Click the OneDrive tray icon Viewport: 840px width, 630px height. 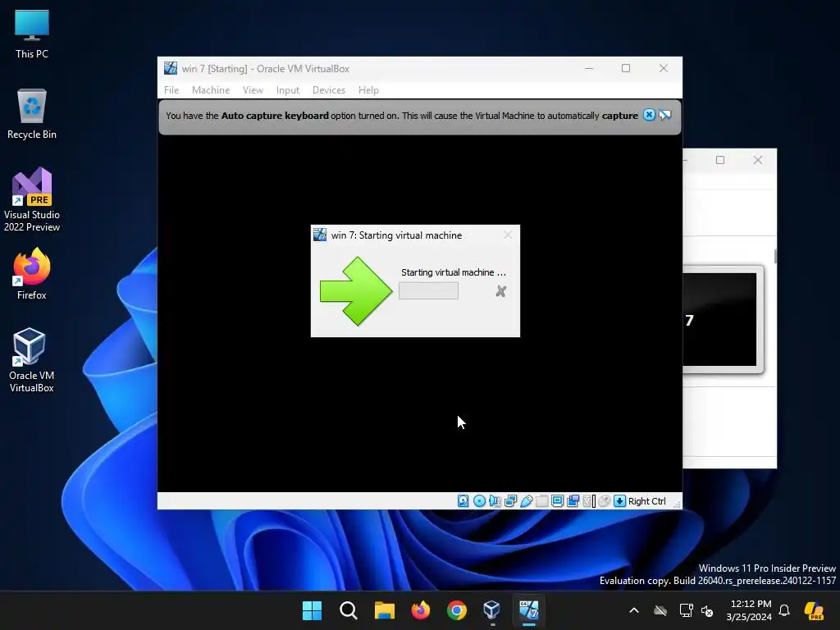pos(660,610)
